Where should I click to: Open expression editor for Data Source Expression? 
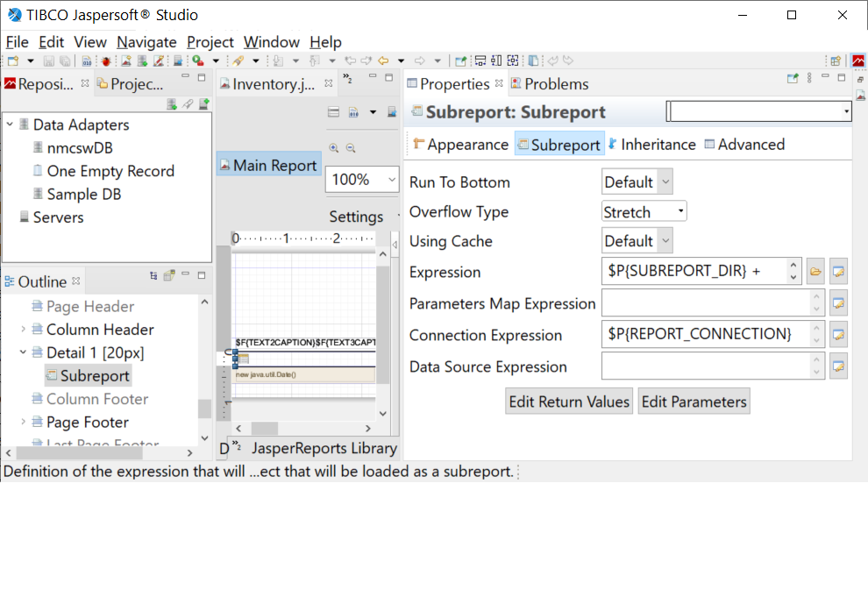pos(839,366)
